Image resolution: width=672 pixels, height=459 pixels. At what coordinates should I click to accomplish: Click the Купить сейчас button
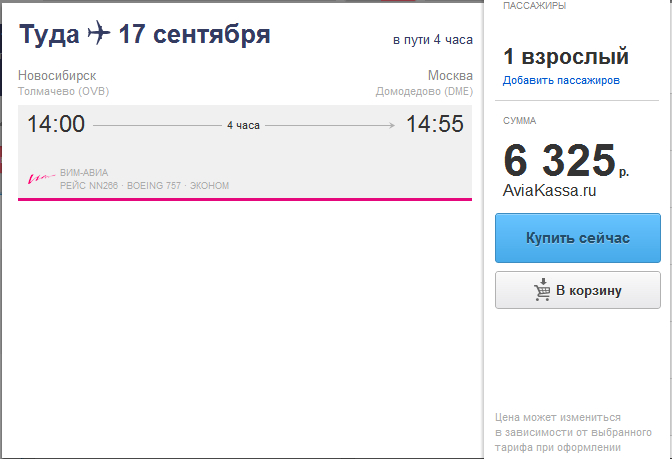tap(578, 238)
